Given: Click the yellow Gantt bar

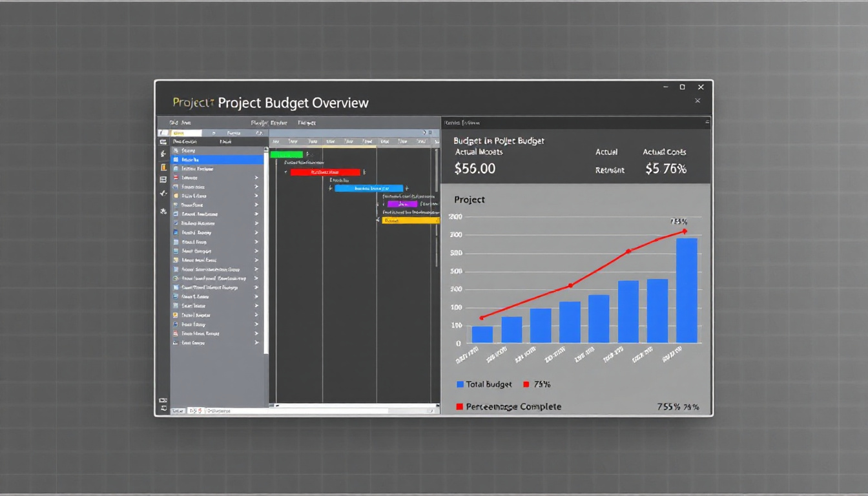Looking at the screenshot, I should [411, 220].
